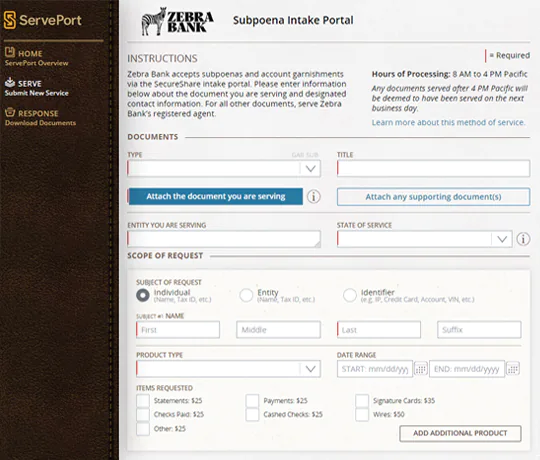The height and width of the screenshot is (460, 540).
Task: Open the start date calendar icon
Action: pyautogui.click(x=420, y=369)
